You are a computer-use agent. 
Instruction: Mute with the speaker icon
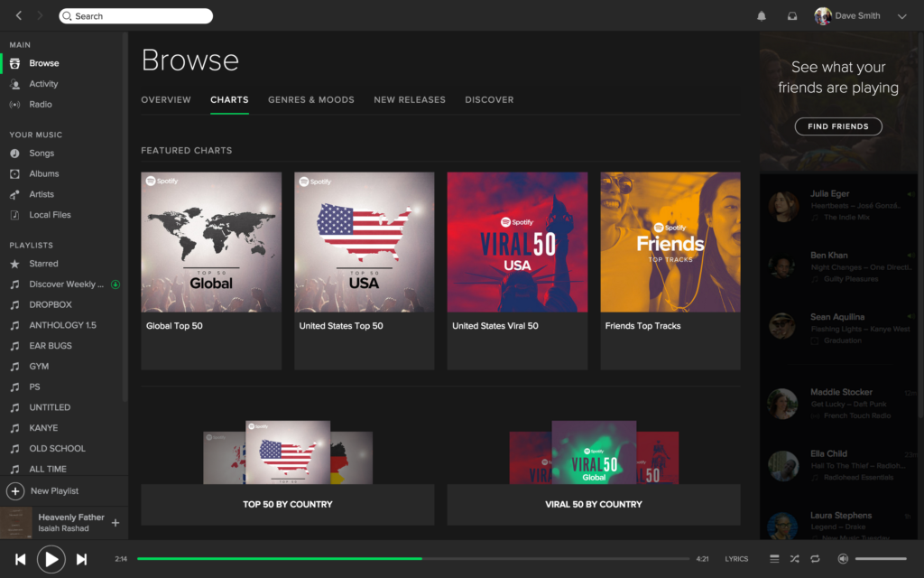tap(844, 558)
